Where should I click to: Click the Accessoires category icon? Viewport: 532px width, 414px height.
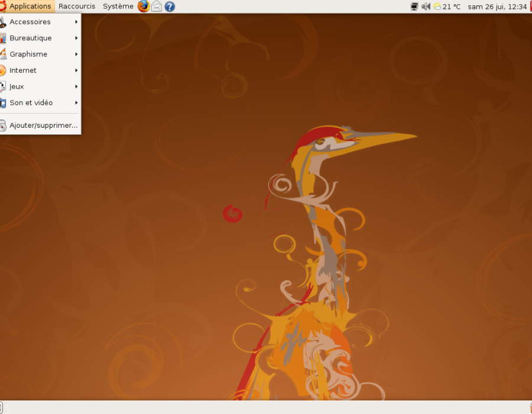pos(3,22)
